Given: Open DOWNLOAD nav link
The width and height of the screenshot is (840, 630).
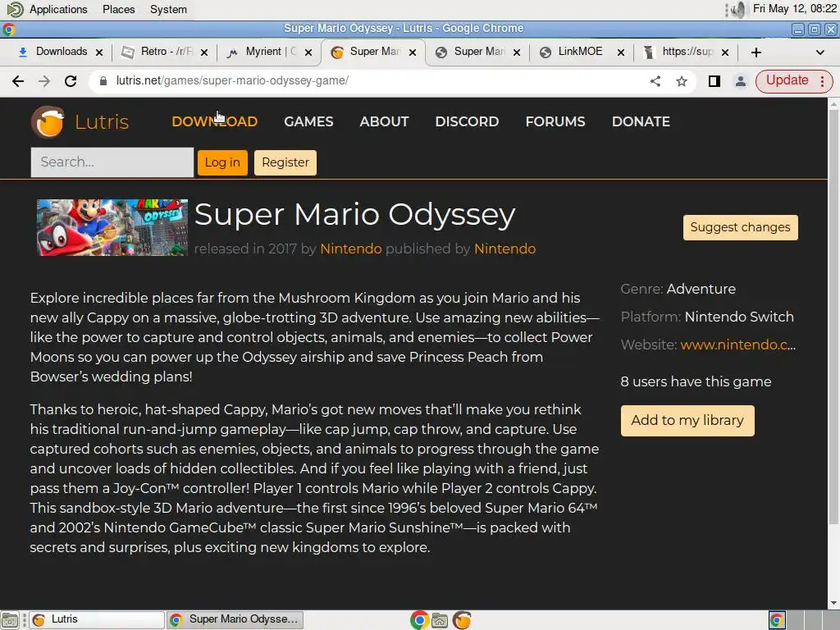Looking at the screenshot, I should [214, 121].
